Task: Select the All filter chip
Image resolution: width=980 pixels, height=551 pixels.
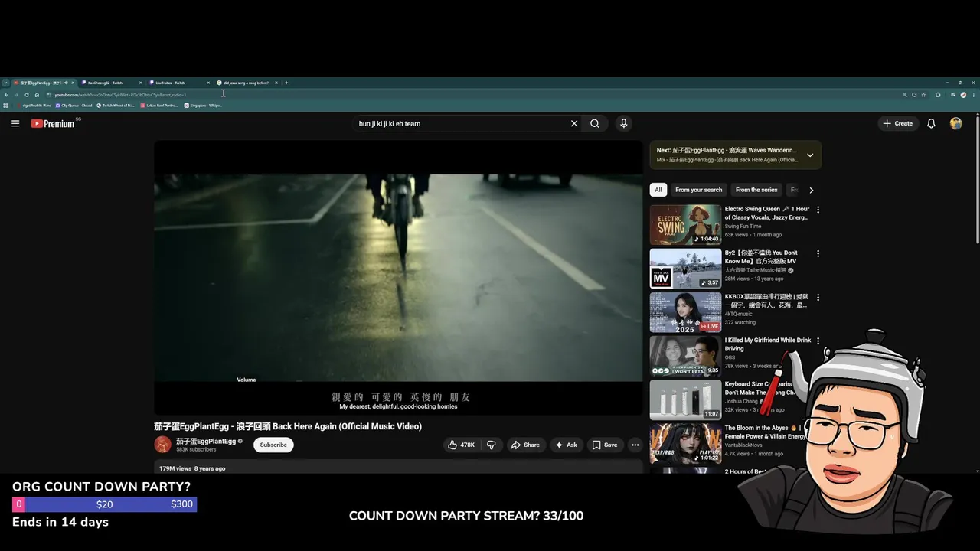Action: point(658,190)
